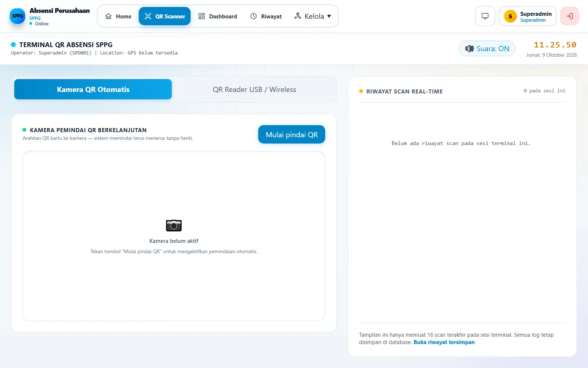Open the Dashboard page
The height and width of the screenshot is (368, 588).
(x=218, y=16)
